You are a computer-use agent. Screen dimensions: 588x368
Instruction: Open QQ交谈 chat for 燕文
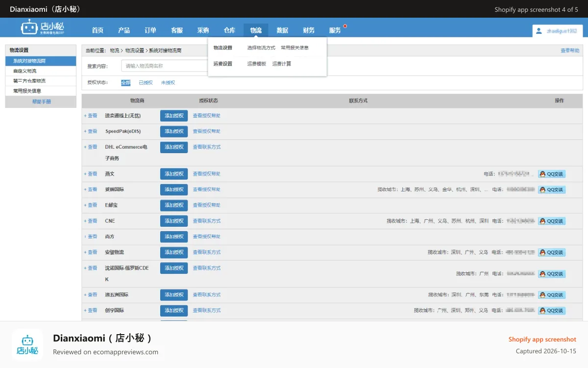pos(552,174)
